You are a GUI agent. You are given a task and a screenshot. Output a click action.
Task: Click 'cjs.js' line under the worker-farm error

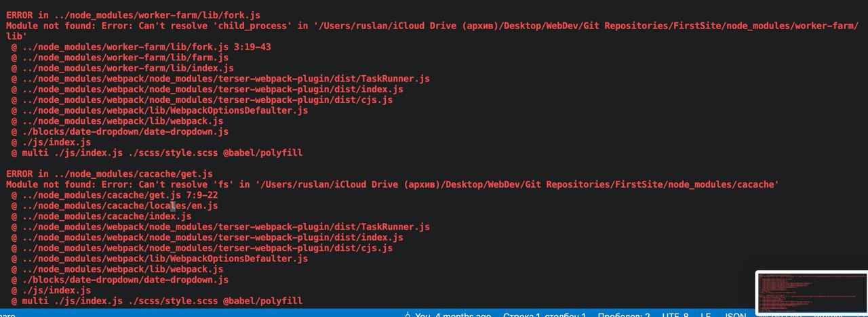[201, 100]
